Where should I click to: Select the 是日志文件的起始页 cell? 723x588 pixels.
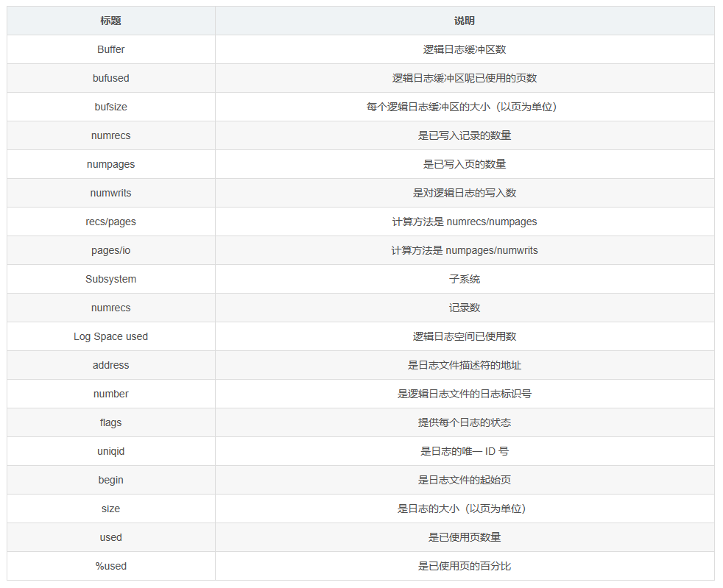[465, 480]
